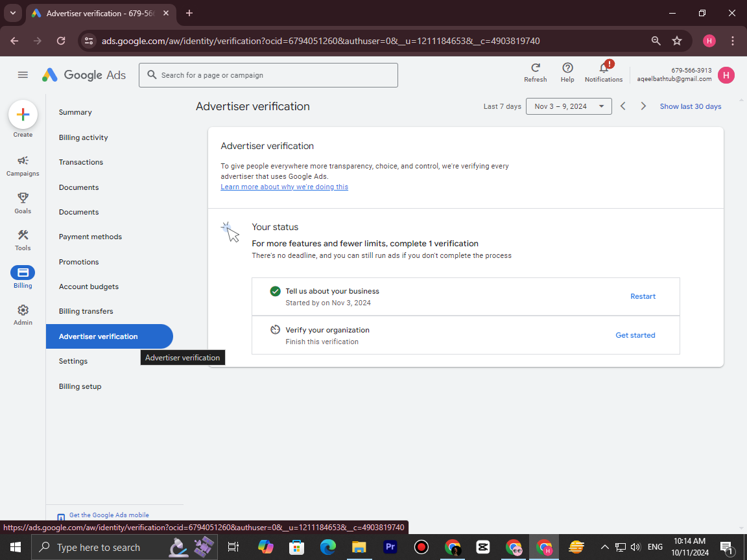Open the Nov 3 – 9, 2024 date dropdown
The image size is (747, 560).
[x=569, y=106]
